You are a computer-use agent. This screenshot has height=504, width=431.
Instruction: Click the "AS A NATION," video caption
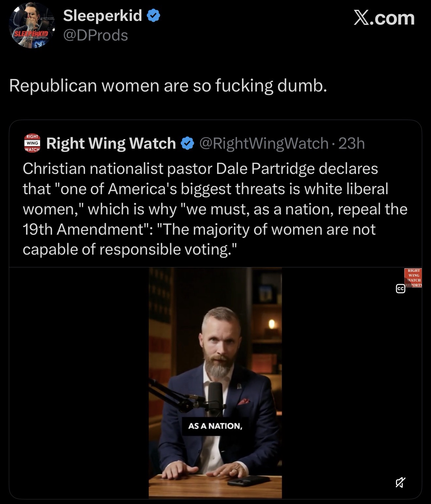coord(215,426)
